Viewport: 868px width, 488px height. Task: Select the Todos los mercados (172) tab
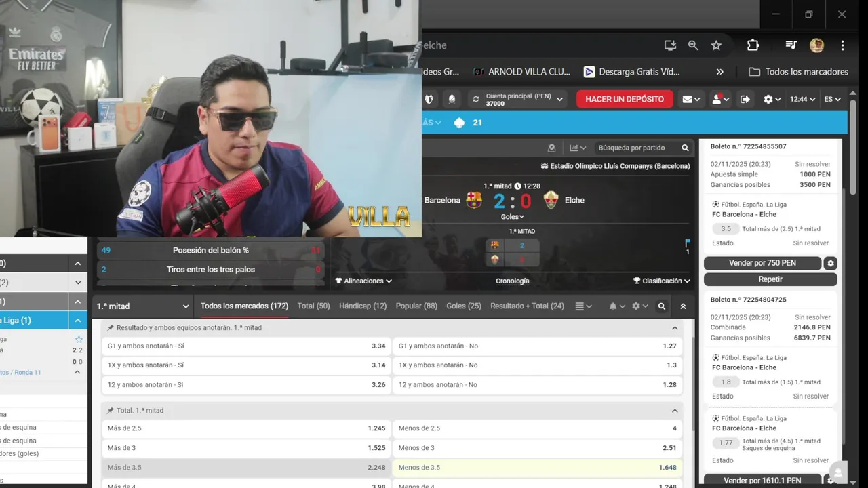[x=244, y=306]
